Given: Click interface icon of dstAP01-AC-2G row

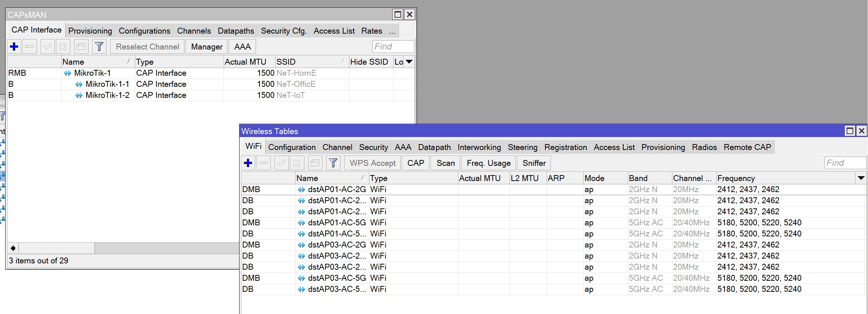Looking at the screenshot, I should point(302,190).
